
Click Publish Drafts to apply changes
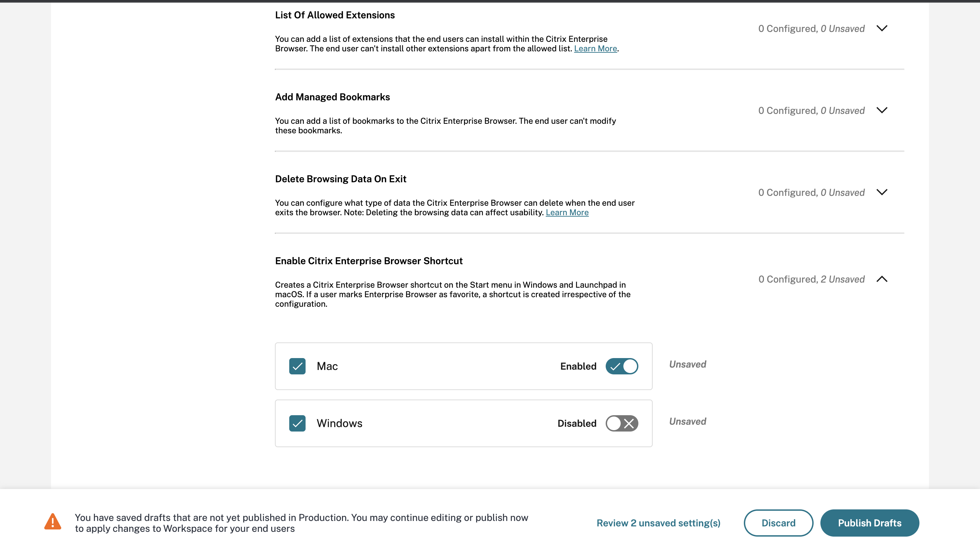coord(870,523)
